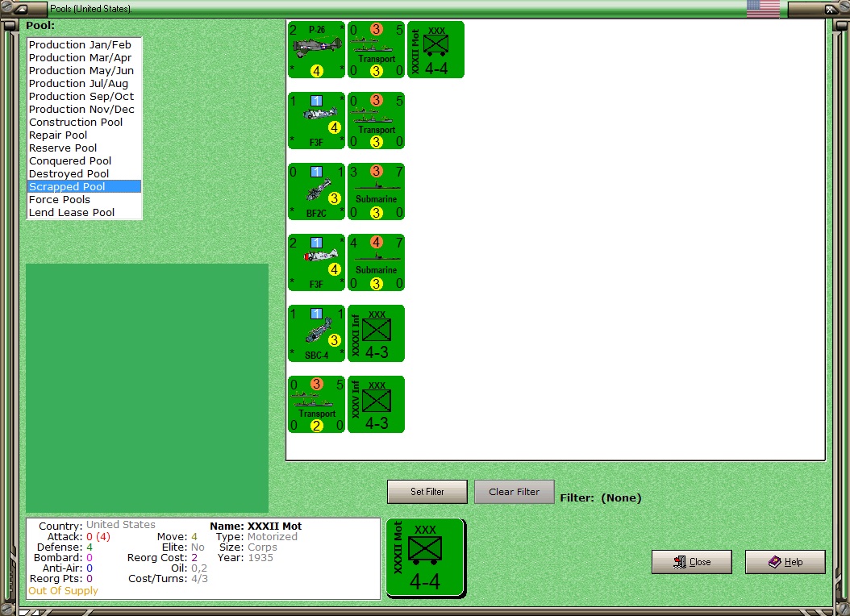Click the title bar left corner icon
This screenshot has width=850, height=616.
click(x=21, y=9)
